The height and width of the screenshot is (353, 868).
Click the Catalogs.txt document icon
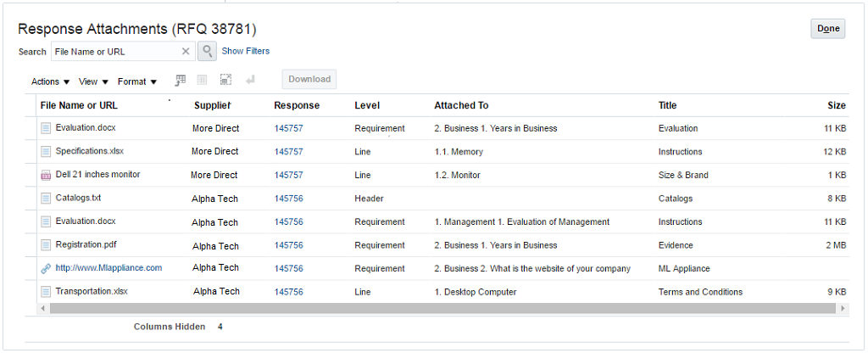click(46, 199)
